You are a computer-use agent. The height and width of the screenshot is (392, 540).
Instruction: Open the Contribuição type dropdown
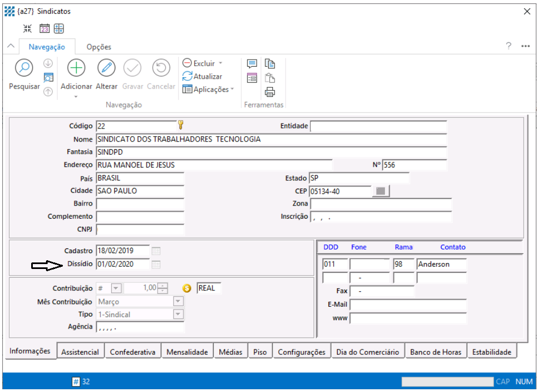tap(116, 288)
